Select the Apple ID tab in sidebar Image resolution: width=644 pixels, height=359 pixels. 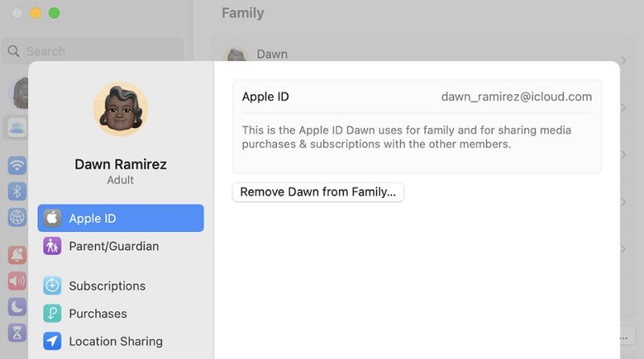tap(120, 218)
